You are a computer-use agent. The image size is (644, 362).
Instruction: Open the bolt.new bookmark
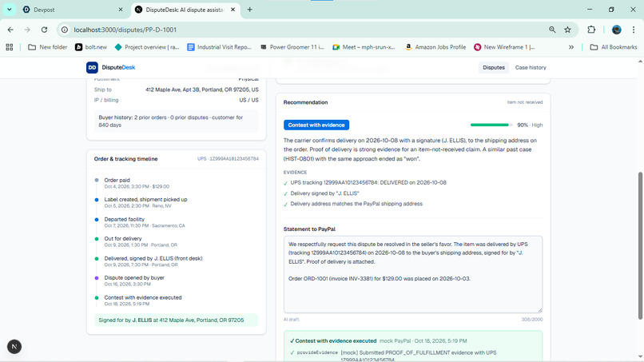click(91, 47)
